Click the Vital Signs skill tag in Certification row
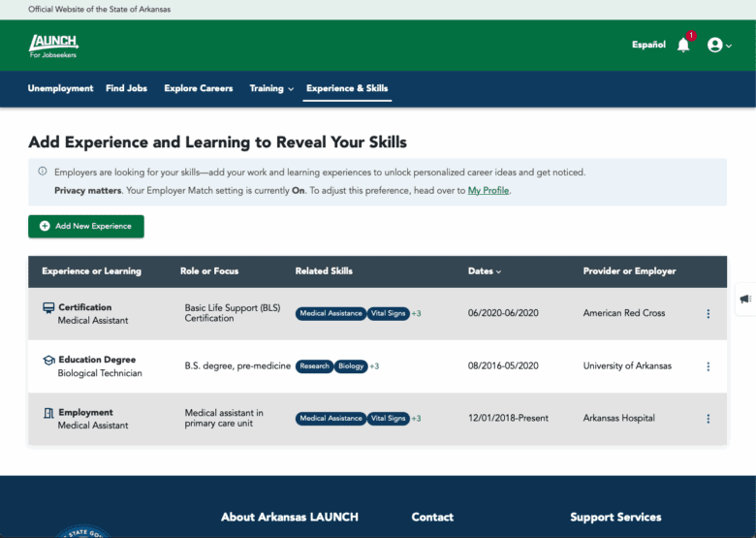Screen dimensions: 756x538 pos(388,314)
